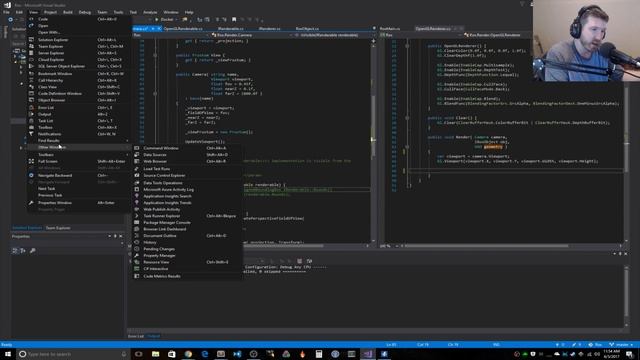Screen dimensions: 640x360
Task: Open Task List from the View menu
Action: [78, 120]
